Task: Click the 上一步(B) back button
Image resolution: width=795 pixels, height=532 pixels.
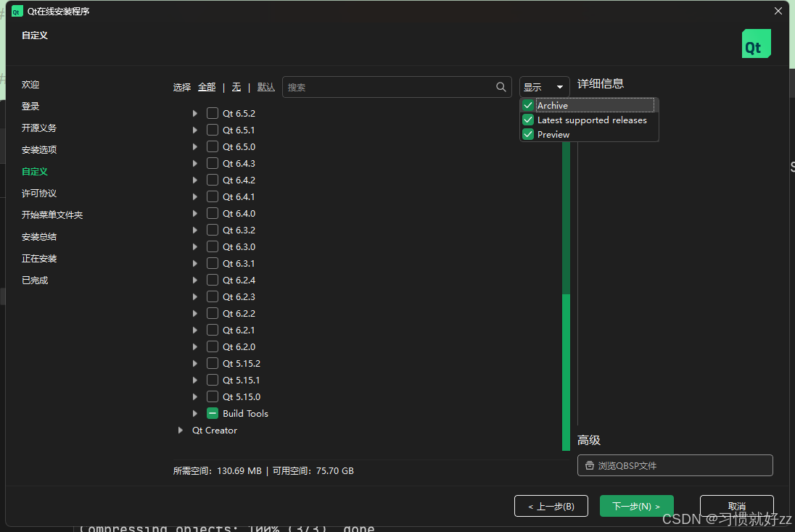Action: 551,506
